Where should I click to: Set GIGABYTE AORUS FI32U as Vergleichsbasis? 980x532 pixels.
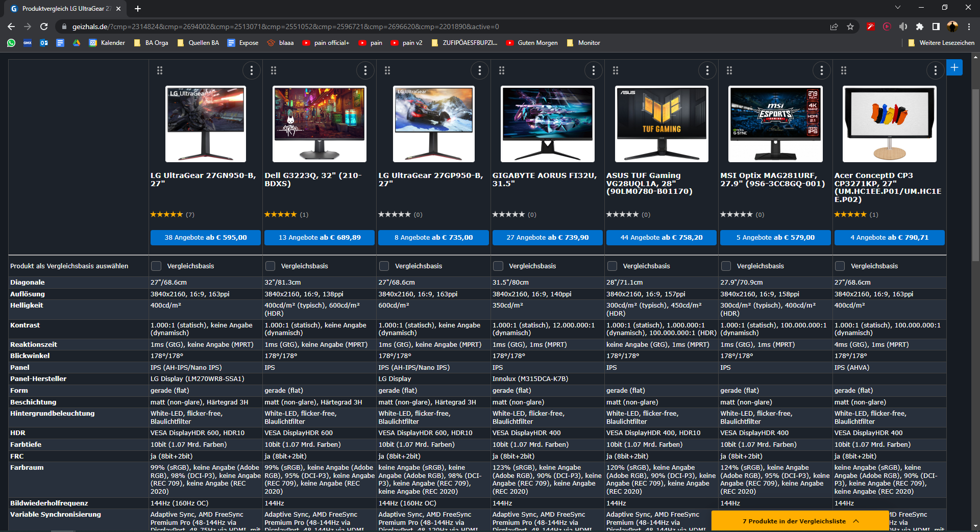tap(498, 266)
